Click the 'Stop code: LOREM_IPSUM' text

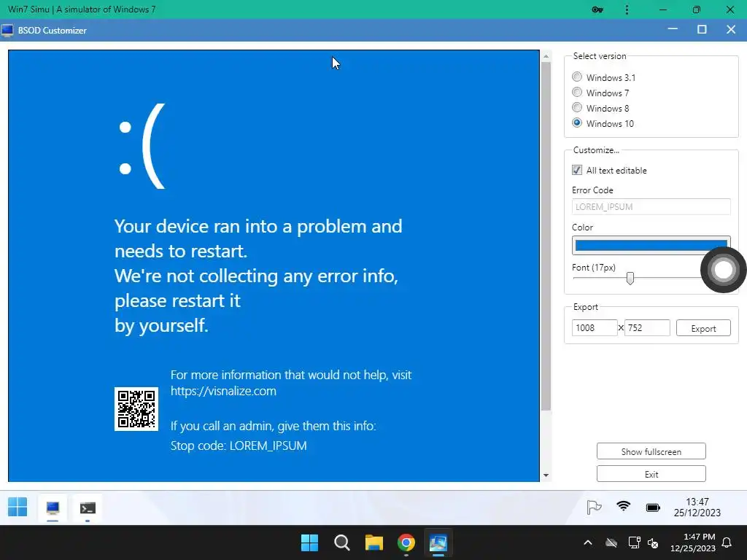239,446
